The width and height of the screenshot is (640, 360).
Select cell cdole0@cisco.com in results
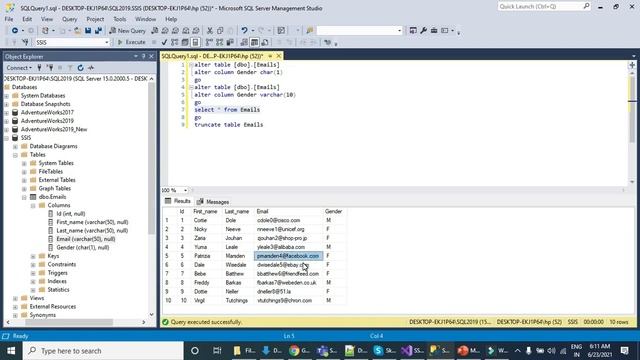288,220
